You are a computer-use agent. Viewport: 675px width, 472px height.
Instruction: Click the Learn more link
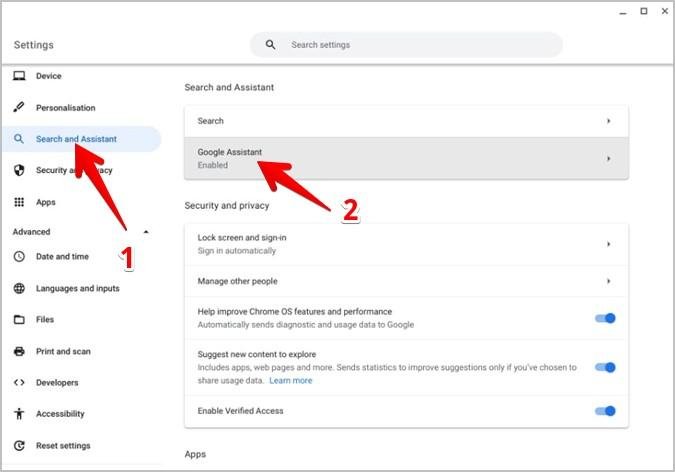pyautogui.click(x=290, y=381)
